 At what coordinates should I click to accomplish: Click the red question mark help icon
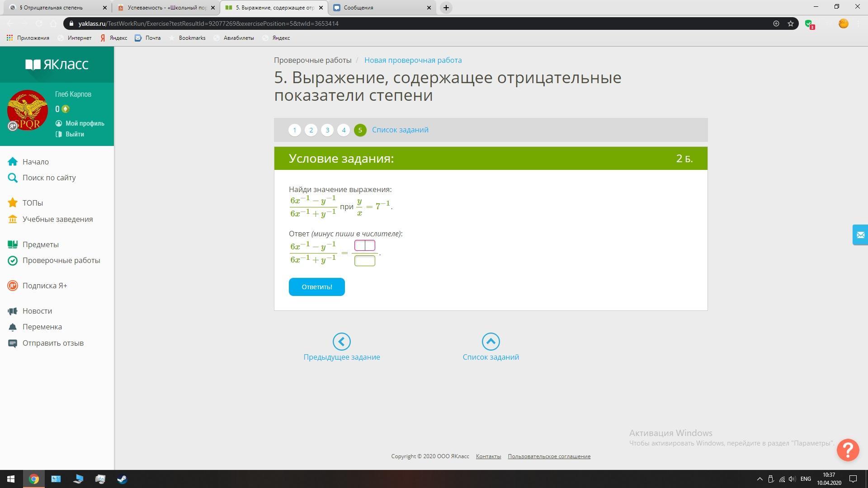pos(848,450)
